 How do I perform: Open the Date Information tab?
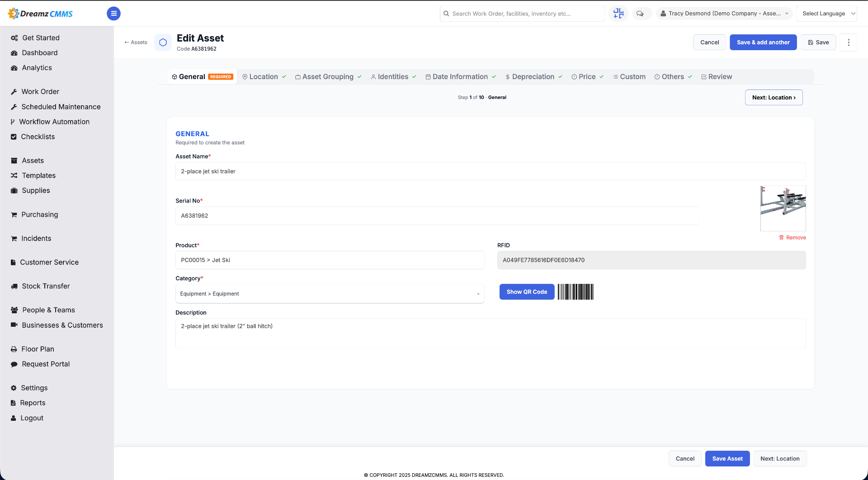point(460,77)
